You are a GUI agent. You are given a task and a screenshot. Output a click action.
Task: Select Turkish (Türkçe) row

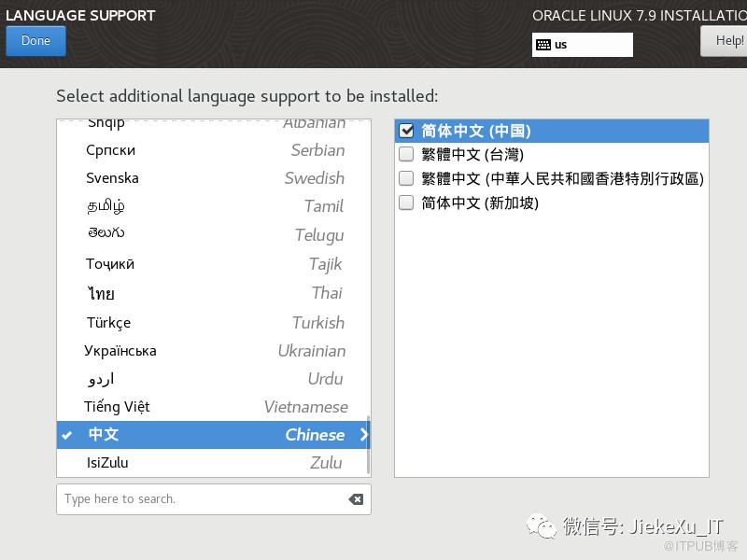[x=214, y=322]
